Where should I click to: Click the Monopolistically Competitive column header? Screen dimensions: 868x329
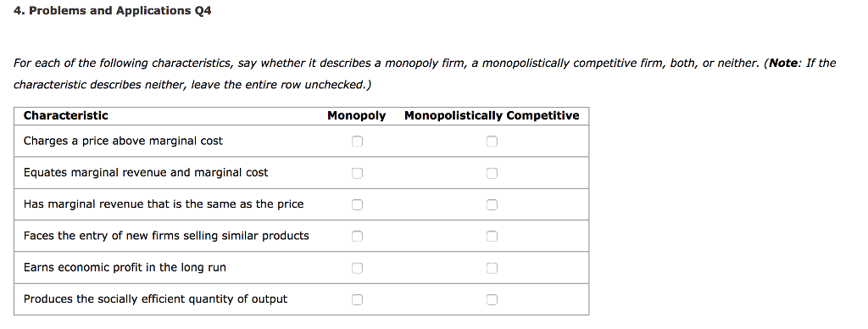click(x=492, y=116)
